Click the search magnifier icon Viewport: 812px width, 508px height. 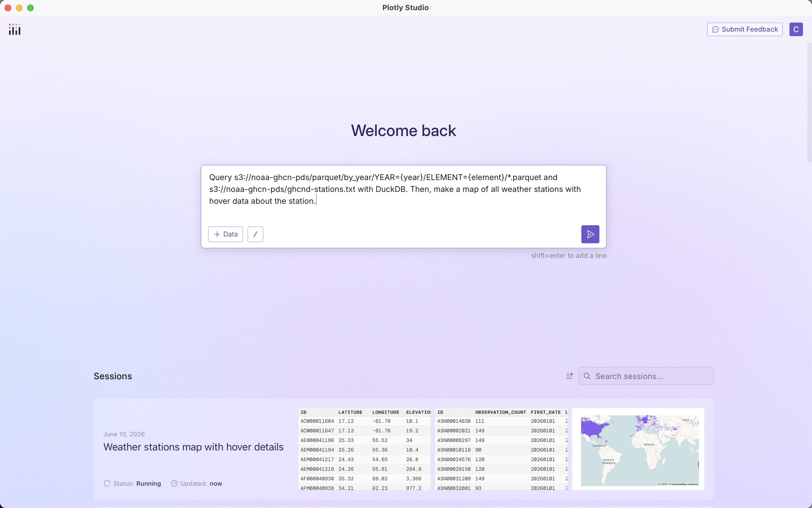pyautogui.click(x=587, y=376)
